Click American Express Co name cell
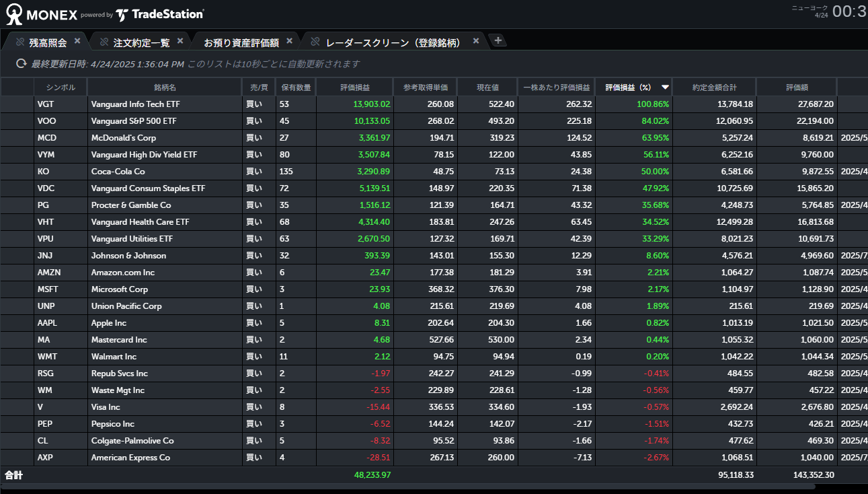The image size is (868, 494). pos(165,458)
